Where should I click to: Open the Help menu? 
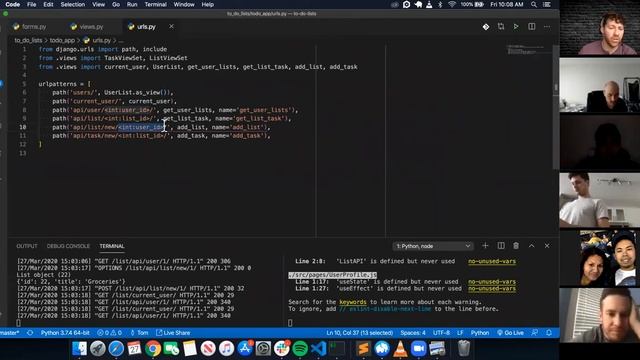[x=207, y=4]
